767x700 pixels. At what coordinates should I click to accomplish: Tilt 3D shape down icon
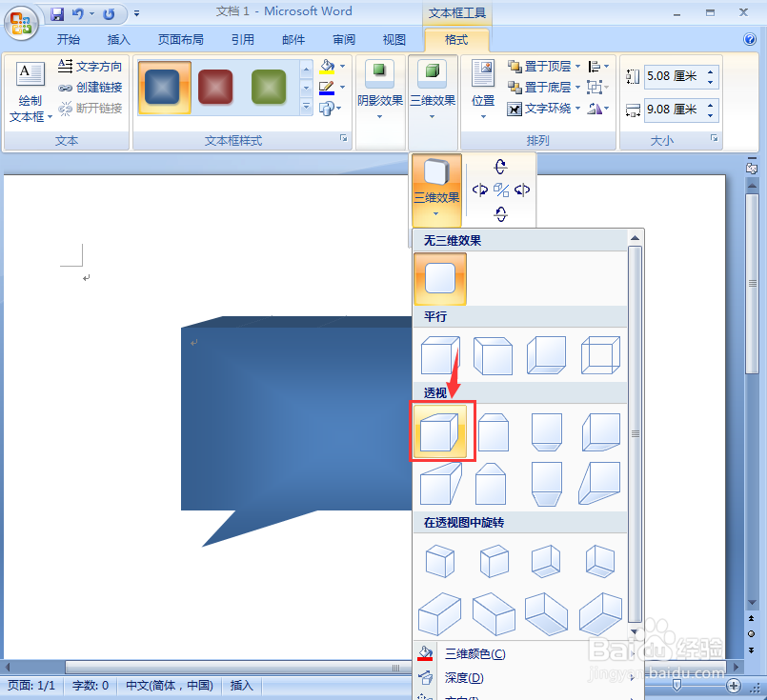(x=500, y=213)
